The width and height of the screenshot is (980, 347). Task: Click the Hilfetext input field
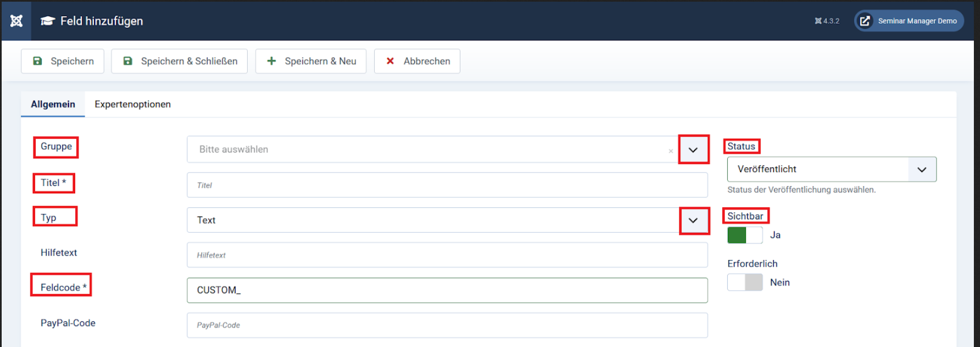pyautogui.click(x=447, y=255)
